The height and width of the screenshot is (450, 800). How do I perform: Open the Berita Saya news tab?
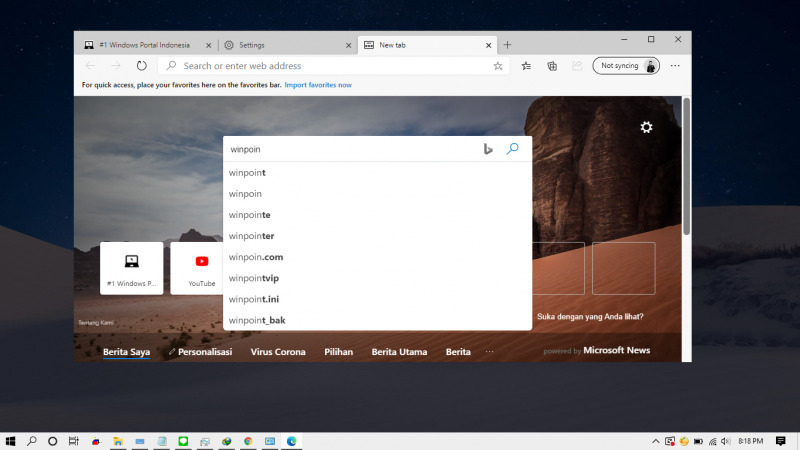(127, 352)
